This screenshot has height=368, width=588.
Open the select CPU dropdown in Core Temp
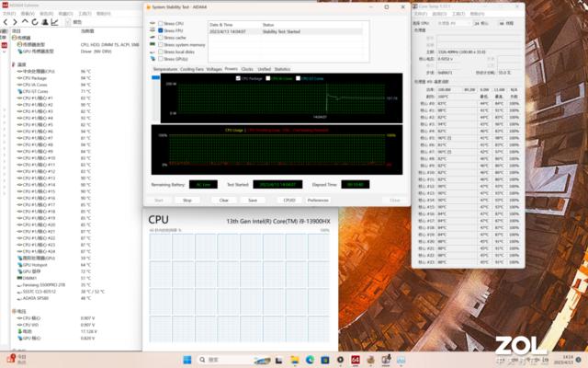454,23
